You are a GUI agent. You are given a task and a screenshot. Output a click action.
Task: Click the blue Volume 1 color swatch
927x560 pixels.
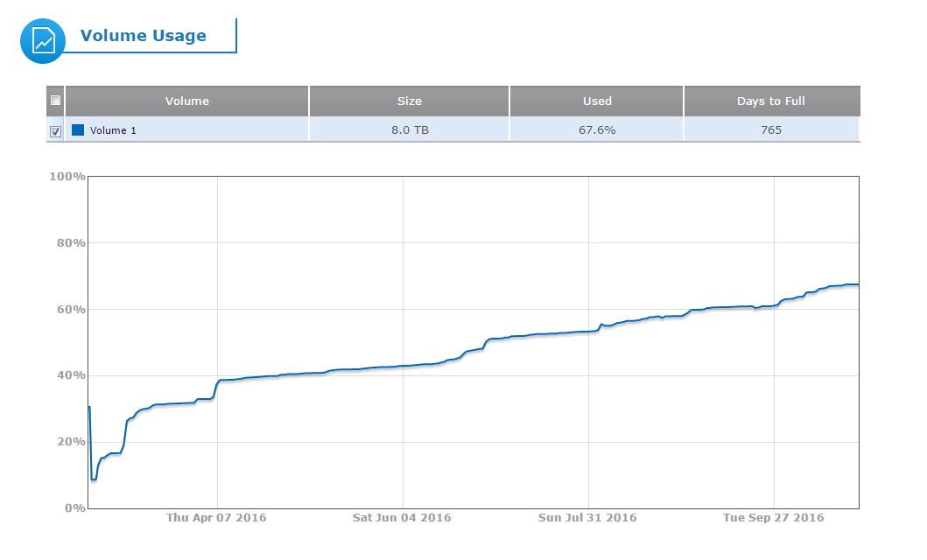pos(78,130)
